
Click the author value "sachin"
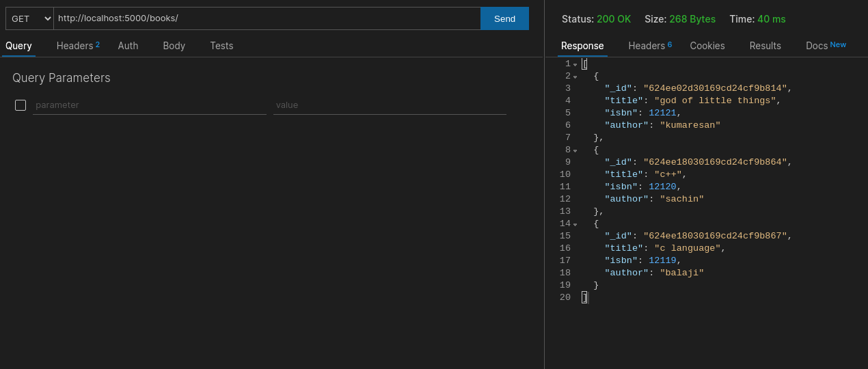point(681,199)
